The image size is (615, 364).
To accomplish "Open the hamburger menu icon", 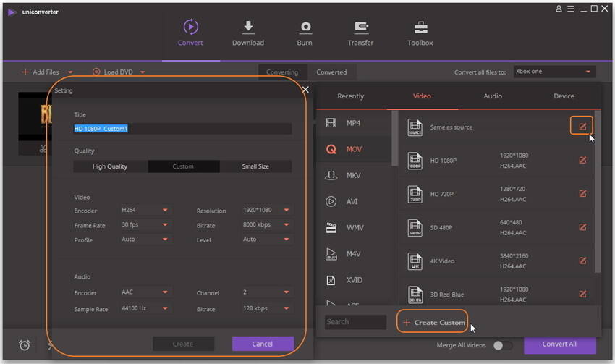I will coord(571,9).
